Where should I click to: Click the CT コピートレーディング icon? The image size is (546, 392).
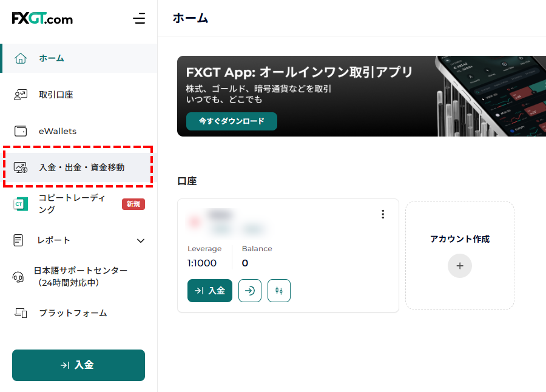19,204
